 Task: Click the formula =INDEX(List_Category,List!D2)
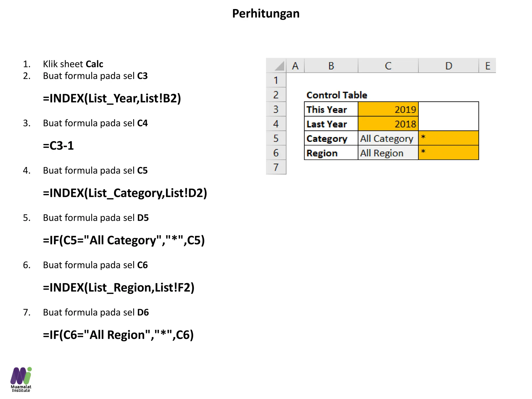pos(125,193)
